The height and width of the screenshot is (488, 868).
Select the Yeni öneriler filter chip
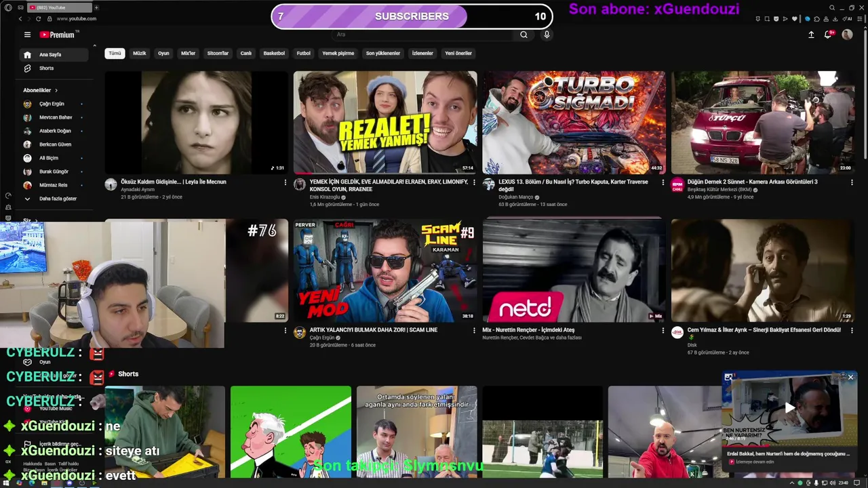click(458, 53)
